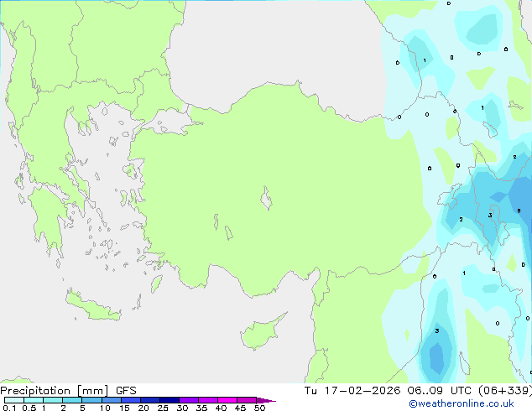The image size is (532, 411).
Task: Click the legend value label '50'
Action: click(259, 408)
